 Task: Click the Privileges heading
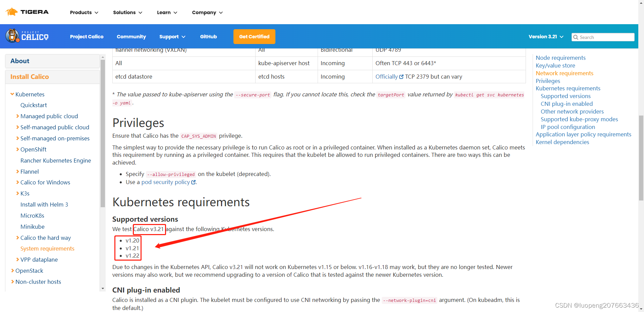click(138, 123)
